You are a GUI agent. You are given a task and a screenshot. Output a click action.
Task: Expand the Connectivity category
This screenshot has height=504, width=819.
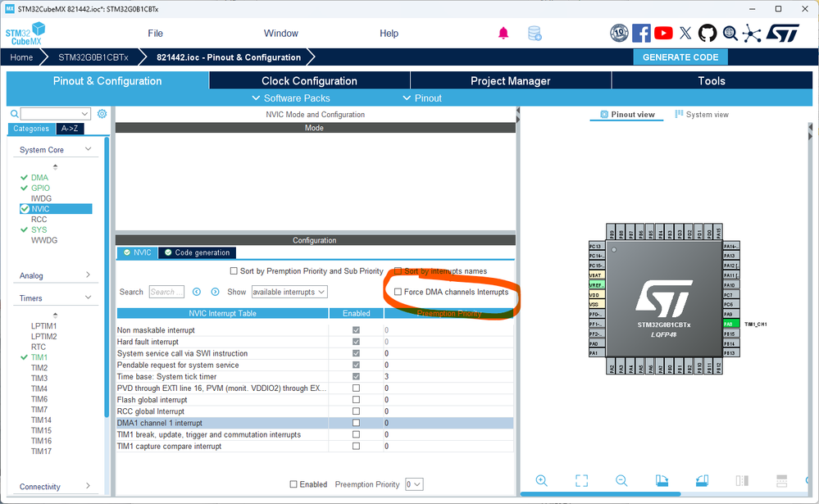(x=88, y=486)
